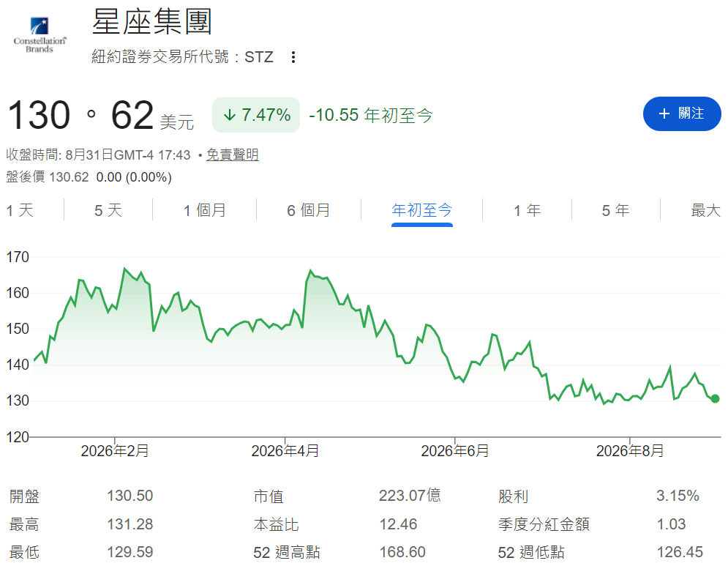Screen dimensions: 728x566
Task: Click the 開盤 value 130.50
Action: (130, 496)
